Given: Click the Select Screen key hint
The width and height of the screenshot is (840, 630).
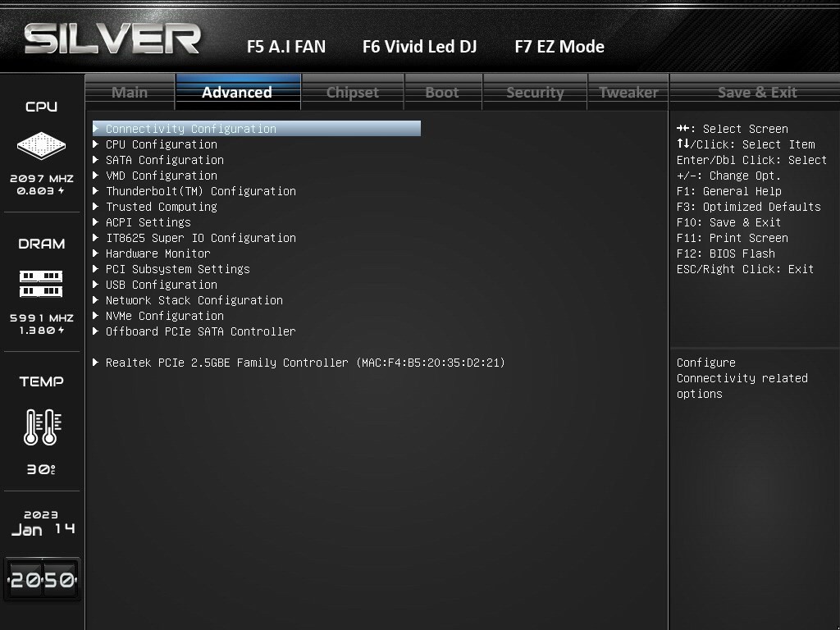Looking at the screenshot, I should tap(733, 129).
